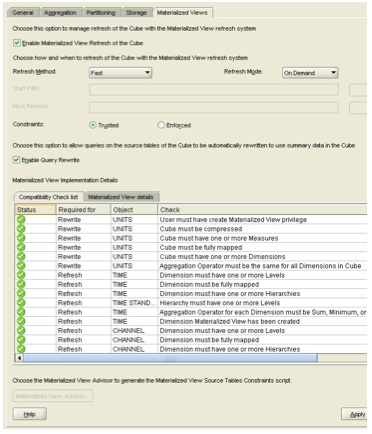Click the Check column header
Image resolution: width=372 pixels, height=434 pixels.
pyautogui.click(x=262, y=210)
